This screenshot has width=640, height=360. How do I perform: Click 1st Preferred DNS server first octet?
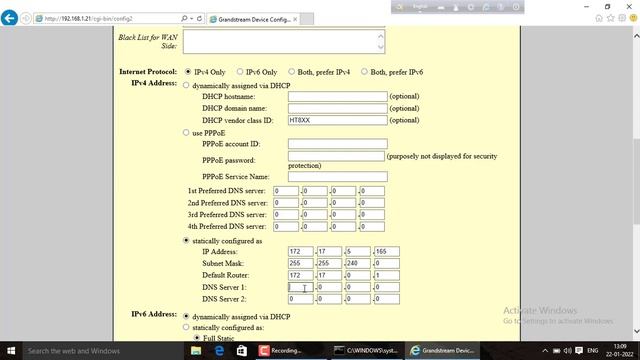(x=286, y=191)
